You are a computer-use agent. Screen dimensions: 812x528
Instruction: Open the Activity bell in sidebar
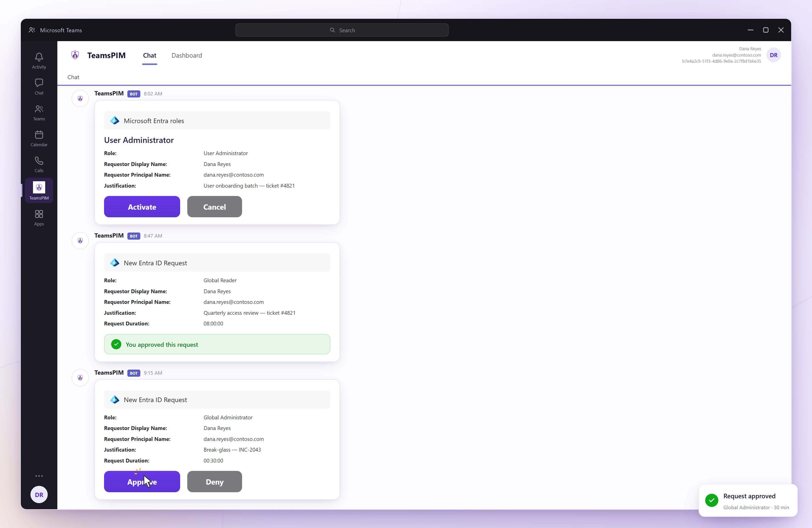coord(39,61)
